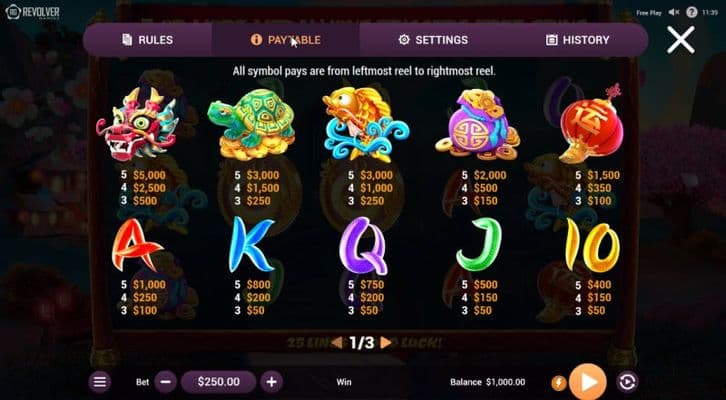
Task: Click the $250.00 bet amount field
Action: coord(219,382)
